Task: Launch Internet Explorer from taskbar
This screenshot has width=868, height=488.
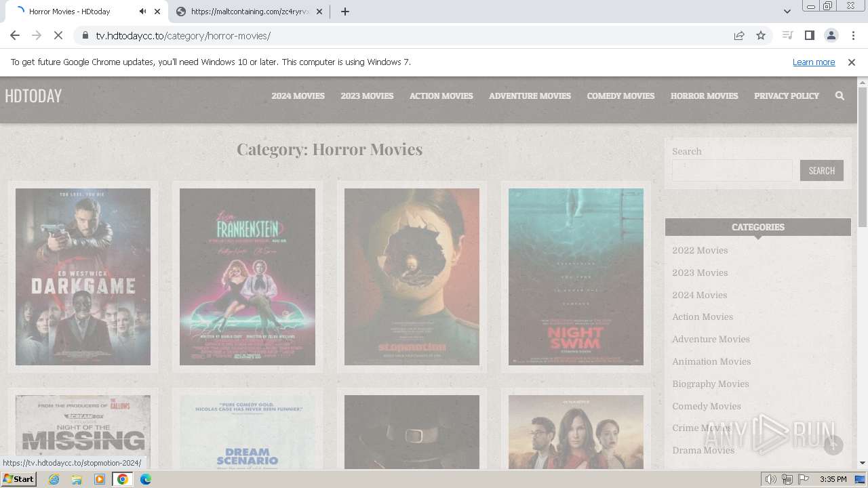Action: coord(54,479)
